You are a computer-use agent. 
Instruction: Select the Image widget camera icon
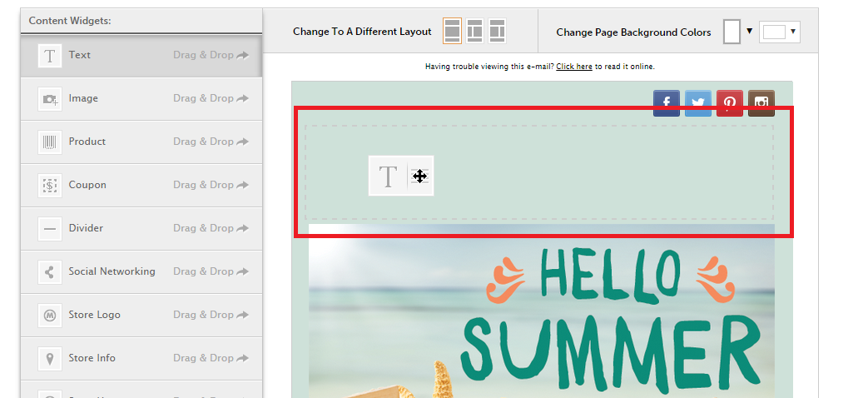(x=50, y=99)
